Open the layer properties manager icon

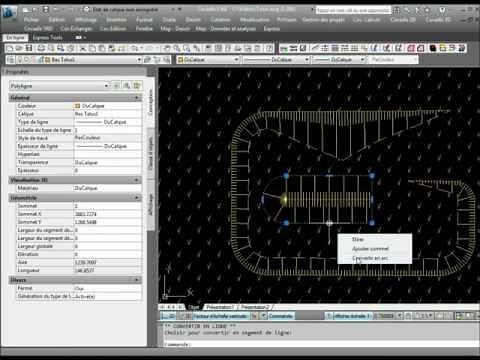click(x=11, y=60)
